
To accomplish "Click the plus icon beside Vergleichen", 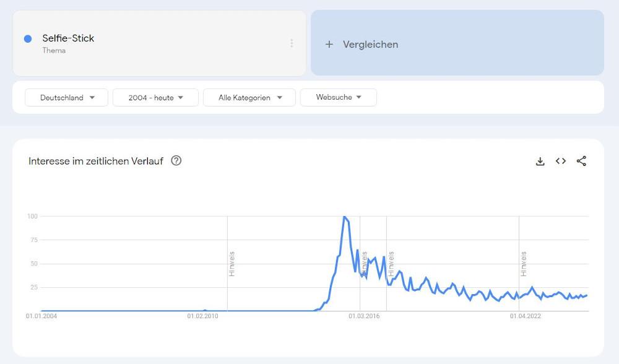I will point(329,44).
